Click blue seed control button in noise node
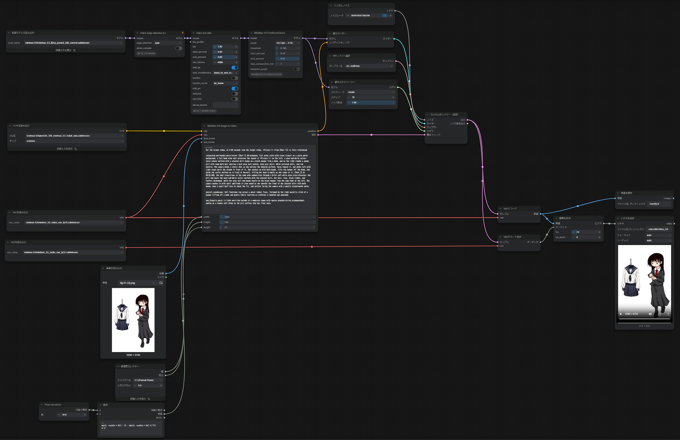The width and height of the screenshot is (680, 440). click(x=384, y=16)
